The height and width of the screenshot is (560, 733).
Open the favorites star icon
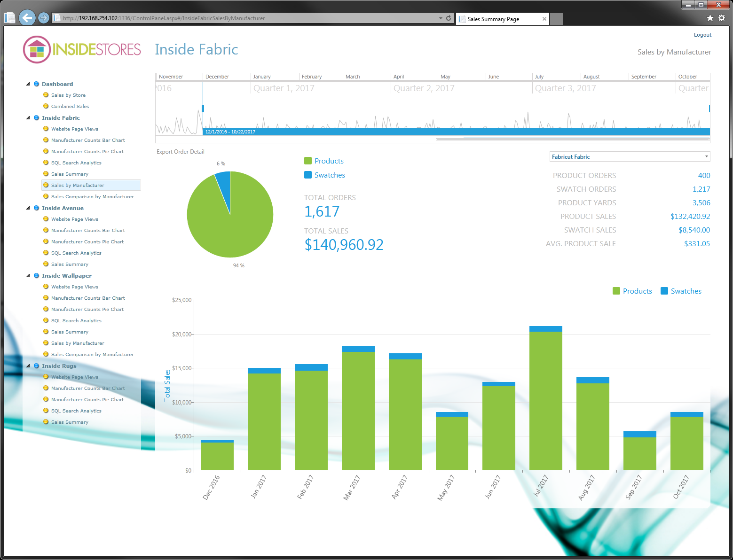tap(710, 18)
